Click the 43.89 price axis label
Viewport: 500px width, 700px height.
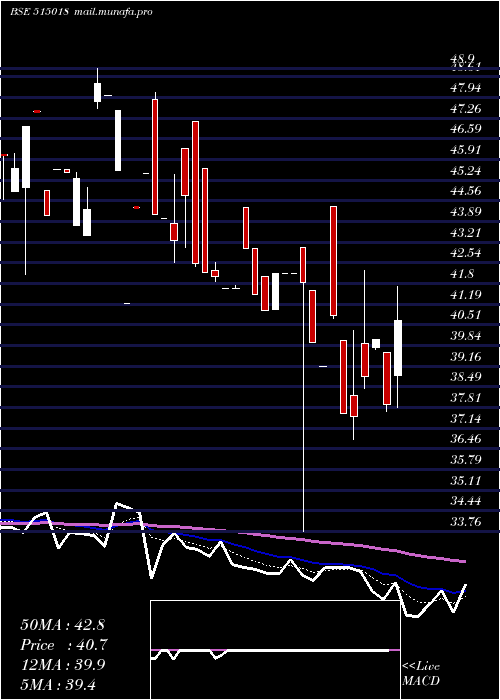tap(466, 212)
